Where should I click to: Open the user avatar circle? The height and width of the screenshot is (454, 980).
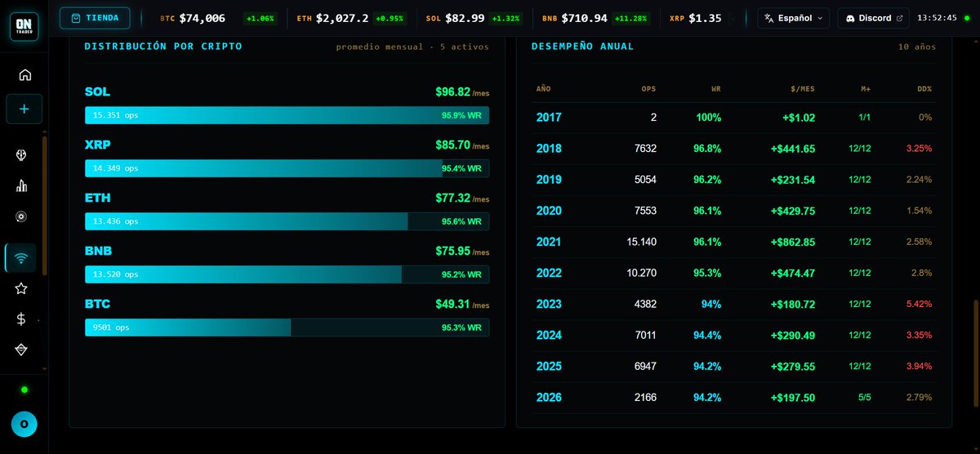pos(24,424)
